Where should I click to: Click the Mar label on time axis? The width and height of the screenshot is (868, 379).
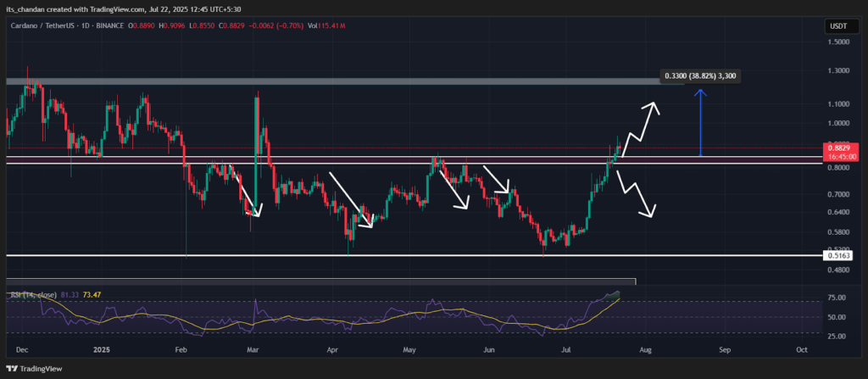pyautogui.click(x=253, y=350)
